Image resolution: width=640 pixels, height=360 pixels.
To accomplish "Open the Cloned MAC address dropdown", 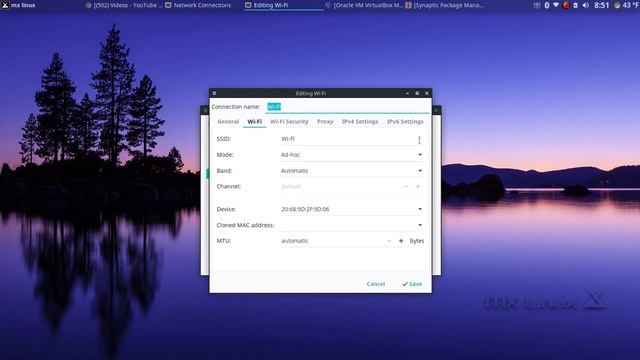I will click(351, 225).
